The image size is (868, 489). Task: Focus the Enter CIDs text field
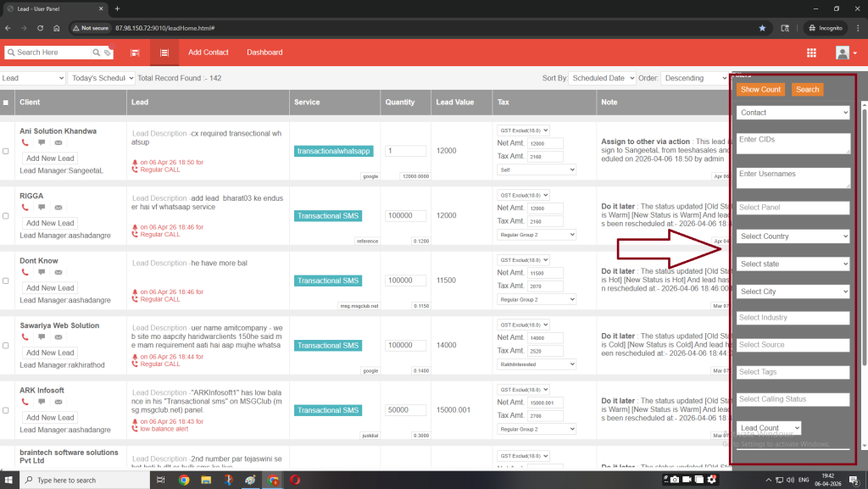[x=793, y=143]
